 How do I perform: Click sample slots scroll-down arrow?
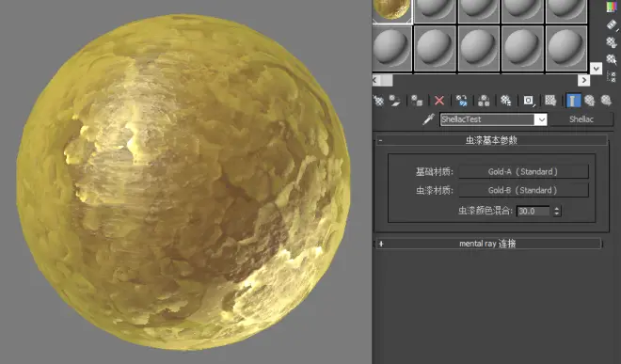point(596,69)
